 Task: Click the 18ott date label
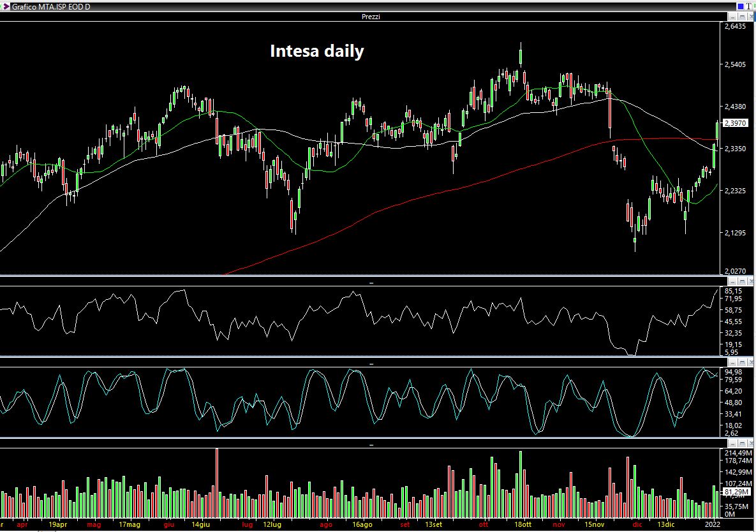coord(523,524)
